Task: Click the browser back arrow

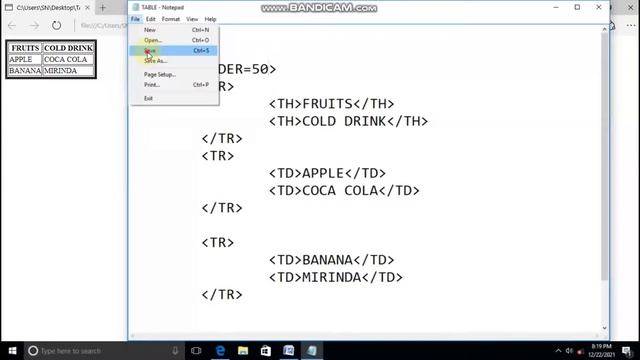Action: click(x=12, y=25)
